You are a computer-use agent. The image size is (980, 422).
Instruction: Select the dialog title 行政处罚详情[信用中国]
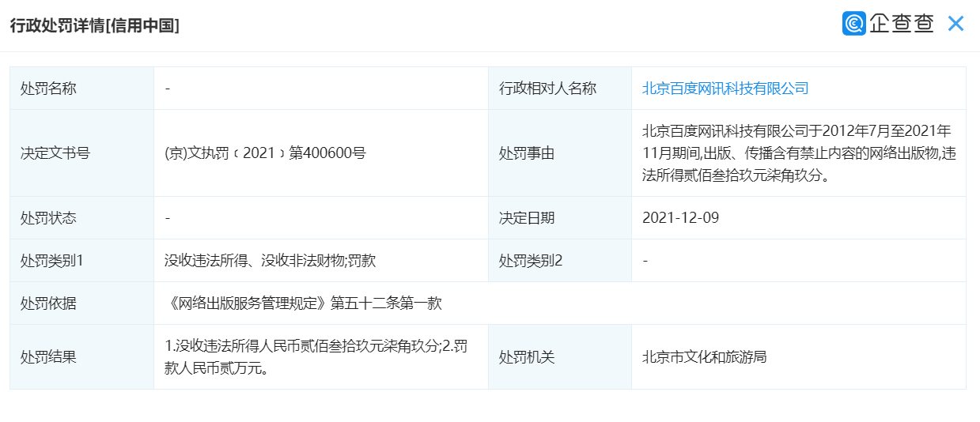95,25
